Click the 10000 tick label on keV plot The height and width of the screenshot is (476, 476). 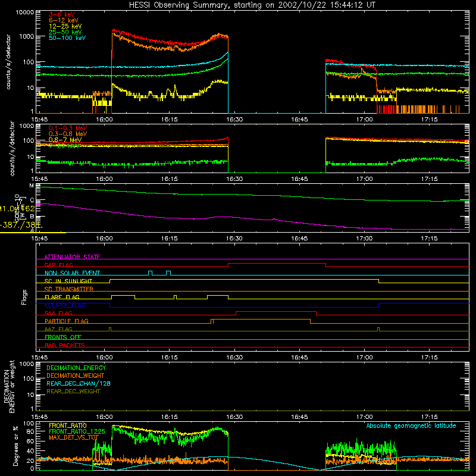click(x=25, y=12)
